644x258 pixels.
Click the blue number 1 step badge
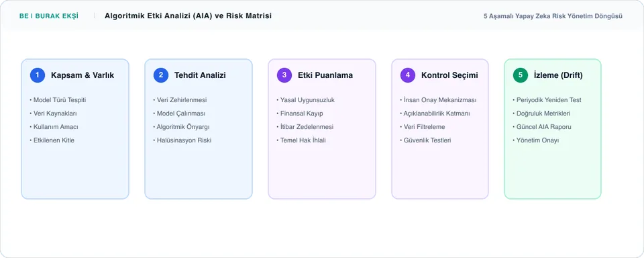[38, 75]
